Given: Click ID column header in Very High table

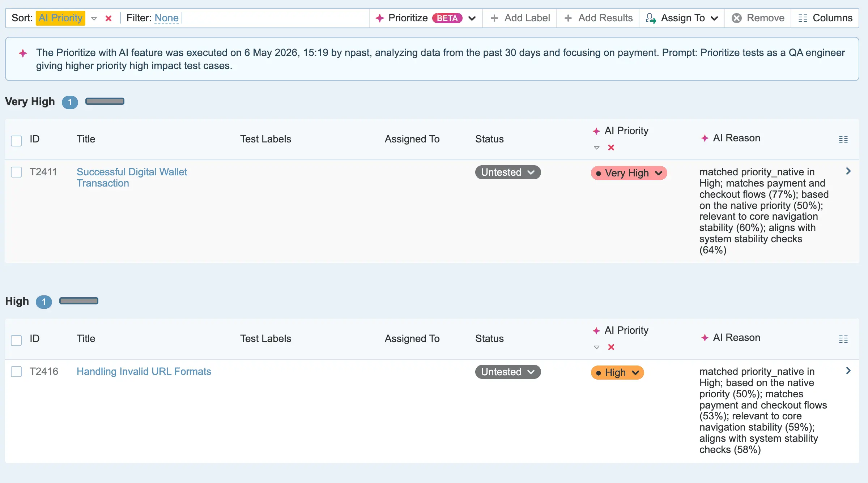Looking at the screenshot, I should (34, 139).
